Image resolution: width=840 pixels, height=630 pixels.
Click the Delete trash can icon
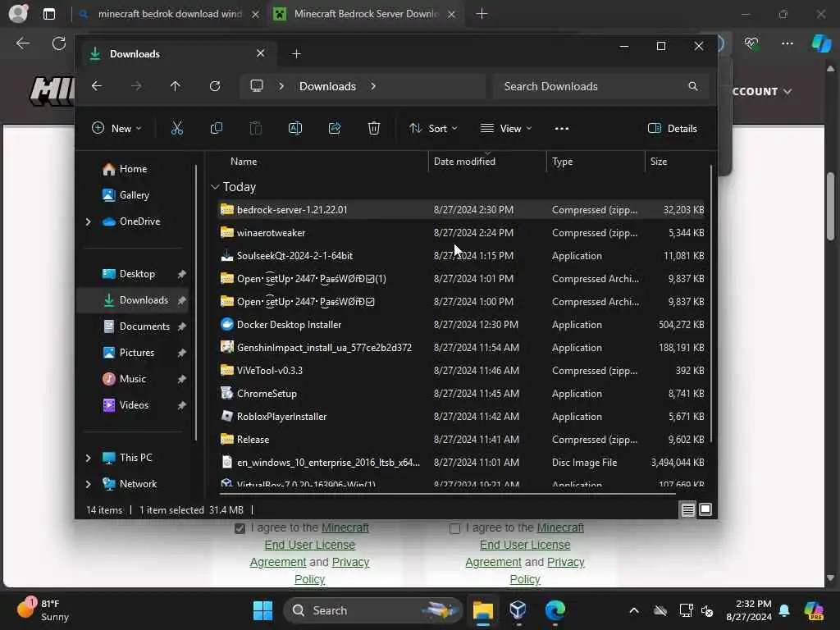[x=374, y=129]
